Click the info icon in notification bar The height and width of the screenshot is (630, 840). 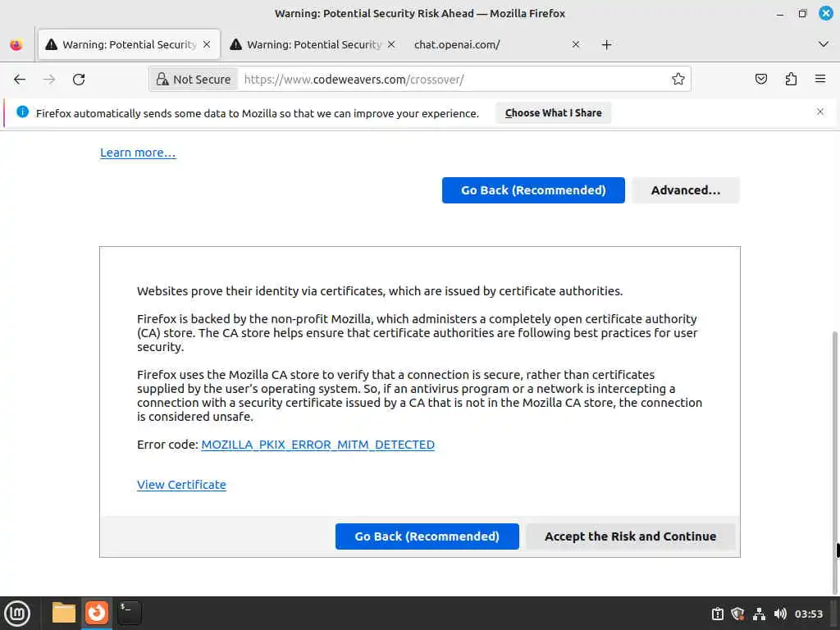coord(22,112)
